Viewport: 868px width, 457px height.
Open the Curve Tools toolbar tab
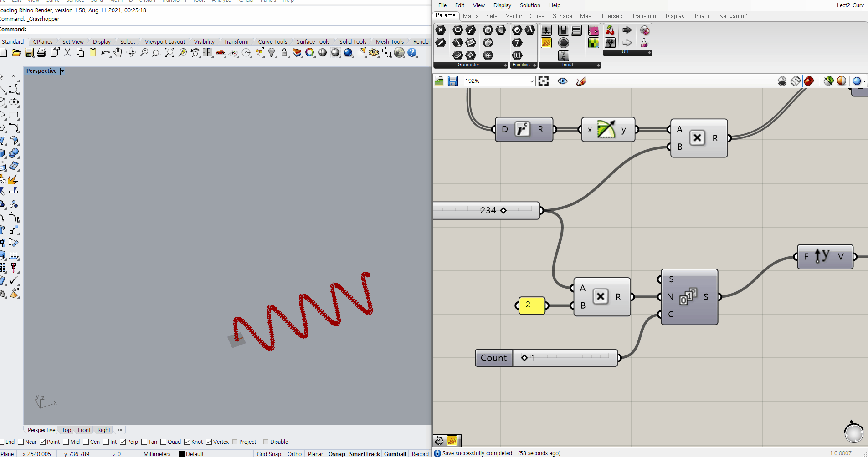point(272,41)
